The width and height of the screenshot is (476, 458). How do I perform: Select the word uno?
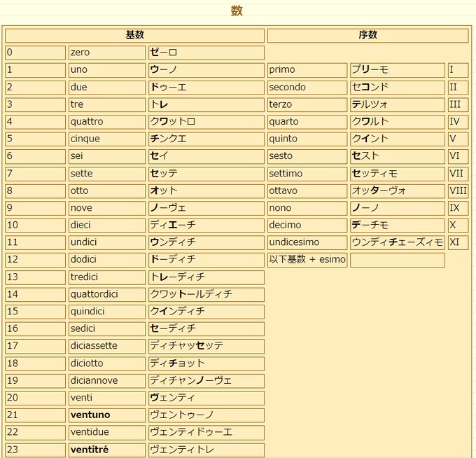[x=79, y=70]
